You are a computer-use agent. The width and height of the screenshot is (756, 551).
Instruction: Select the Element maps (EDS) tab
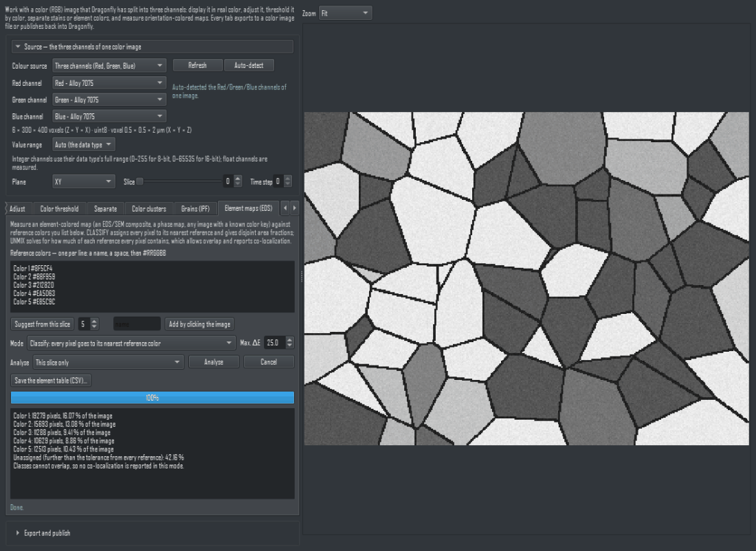point(248,208)
